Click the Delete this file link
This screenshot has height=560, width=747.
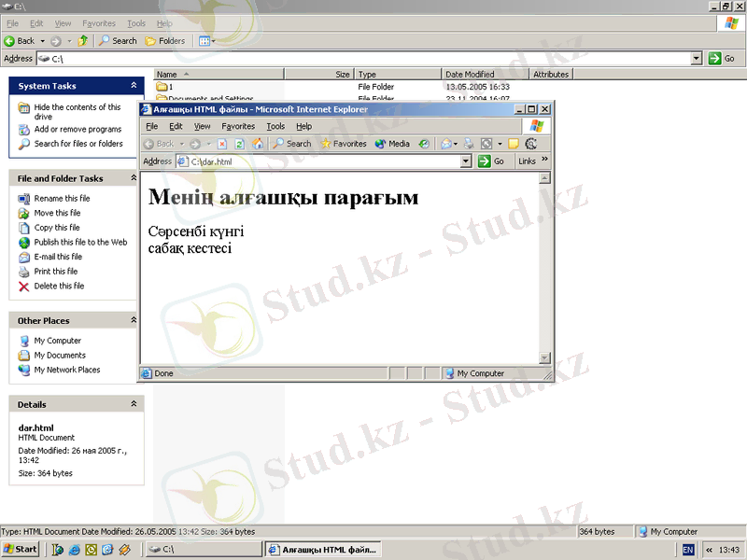point(59,286)
